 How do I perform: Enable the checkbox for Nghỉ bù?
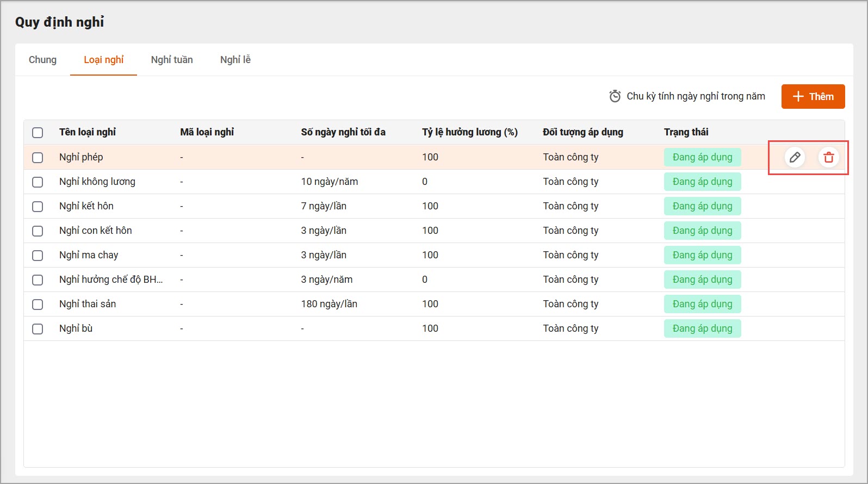[x=38, y=328]
